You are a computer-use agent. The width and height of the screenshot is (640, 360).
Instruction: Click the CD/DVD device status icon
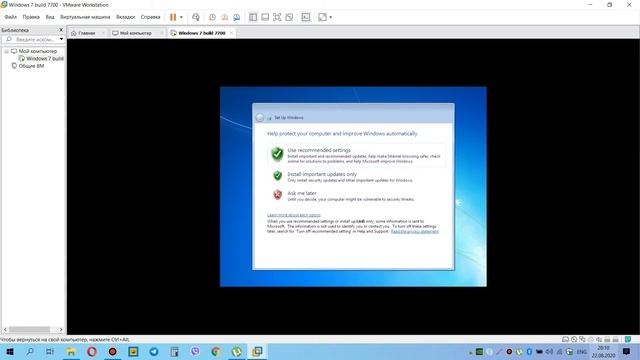click(x=574, y=339)
